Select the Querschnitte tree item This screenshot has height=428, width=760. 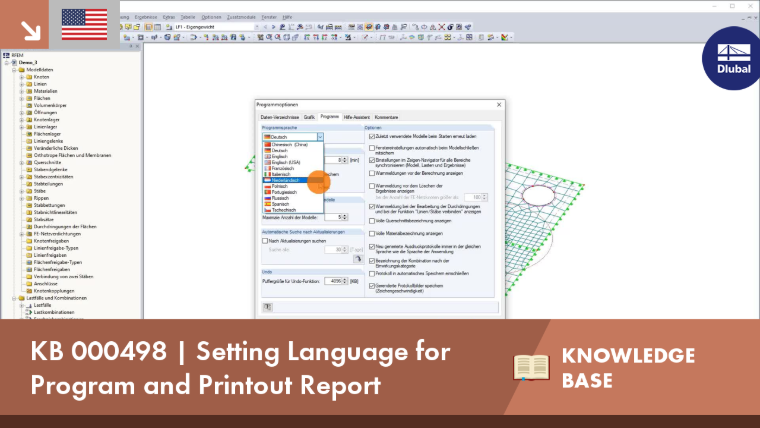(47, 162)
